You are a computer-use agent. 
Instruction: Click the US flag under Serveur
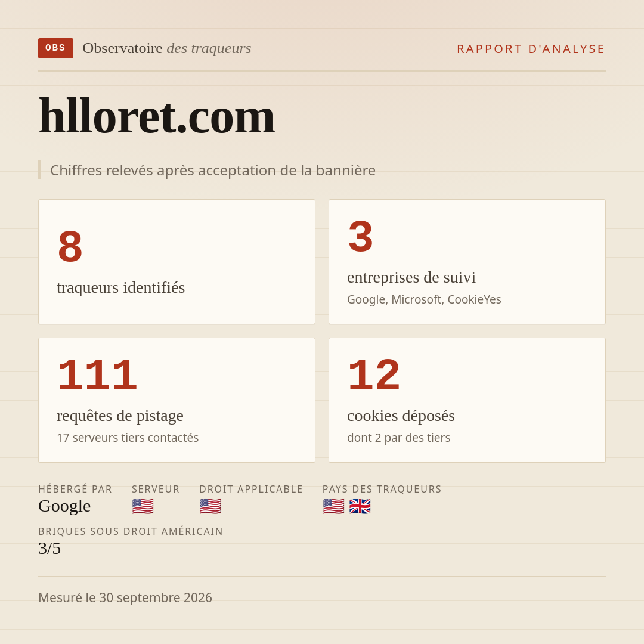click(x=143, y=506)
